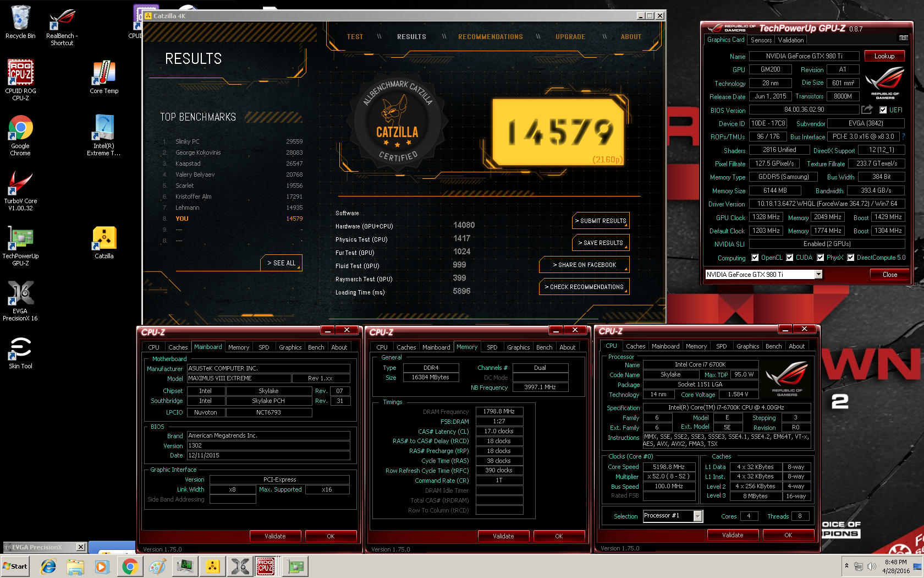
Task: Open Skin Tool desktop icon
Action: tap(20, 352)
